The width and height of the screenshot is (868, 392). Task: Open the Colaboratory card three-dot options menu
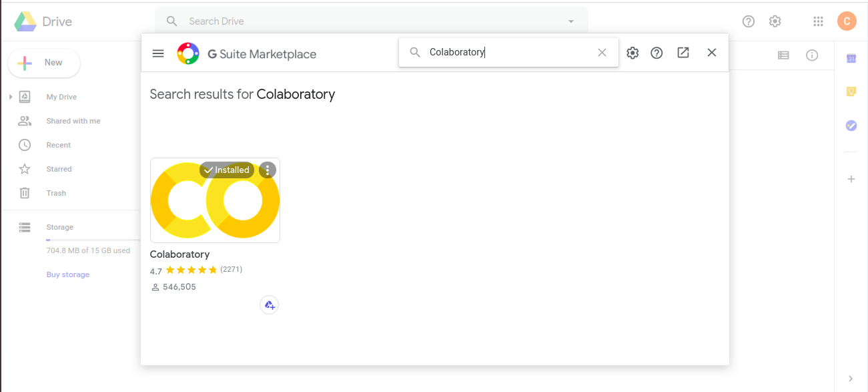tap(267, 170)
